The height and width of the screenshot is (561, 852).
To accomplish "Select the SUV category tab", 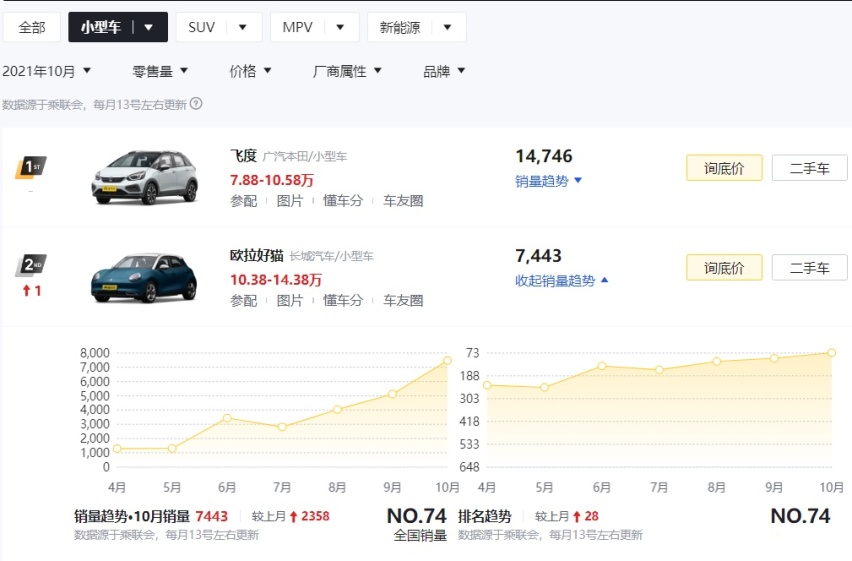I will pyautogui.click(x=201, y=27).
